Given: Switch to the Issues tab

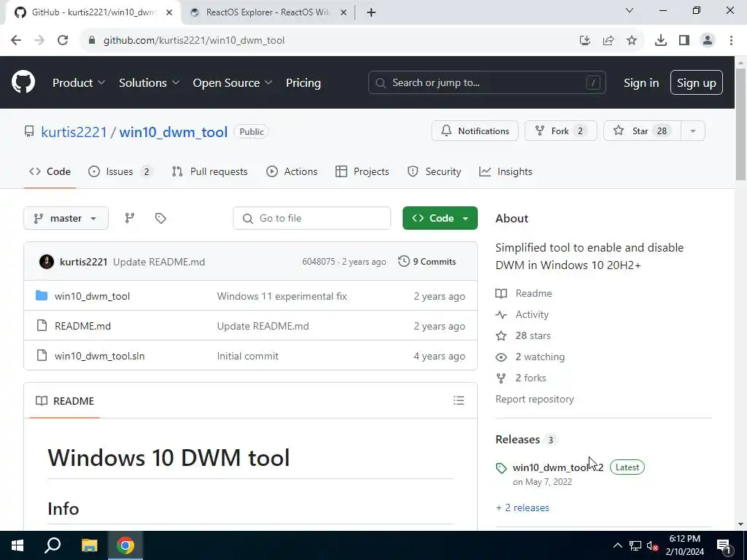Looking at the screenshot, I should (x=120, y=171).
